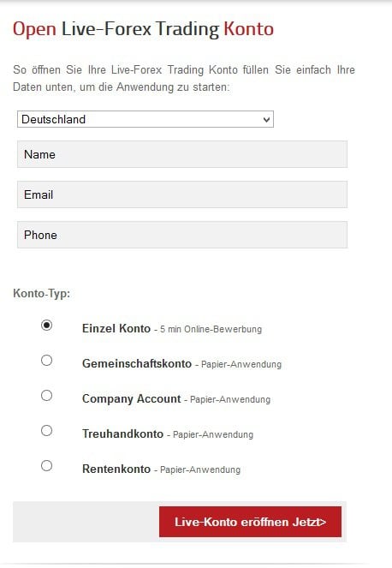Click the Einzel Konto label text

click(116, 328)
